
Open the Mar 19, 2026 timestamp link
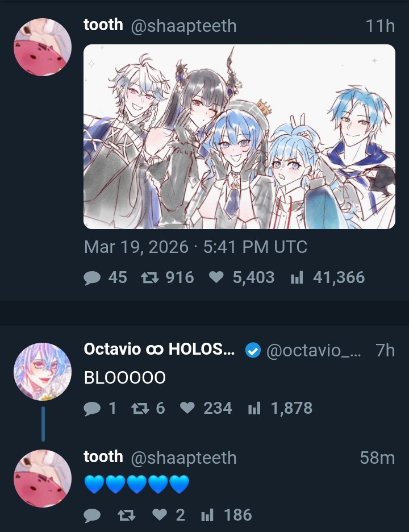point(195,247)
